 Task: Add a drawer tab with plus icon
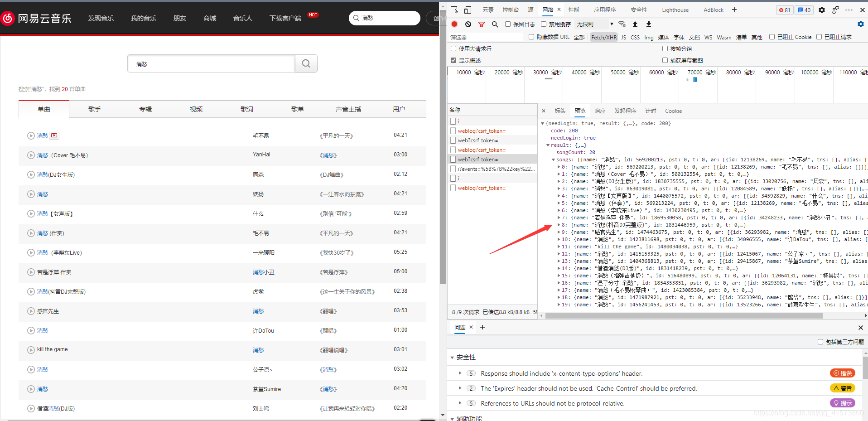482,327
